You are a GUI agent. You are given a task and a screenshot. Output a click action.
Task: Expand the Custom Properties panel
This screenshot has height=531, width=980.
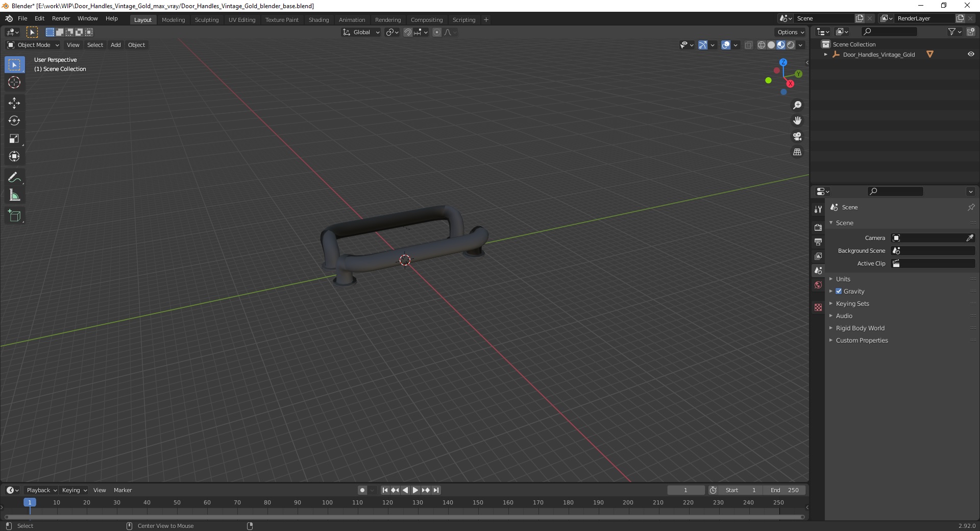(x=862, y=340)
